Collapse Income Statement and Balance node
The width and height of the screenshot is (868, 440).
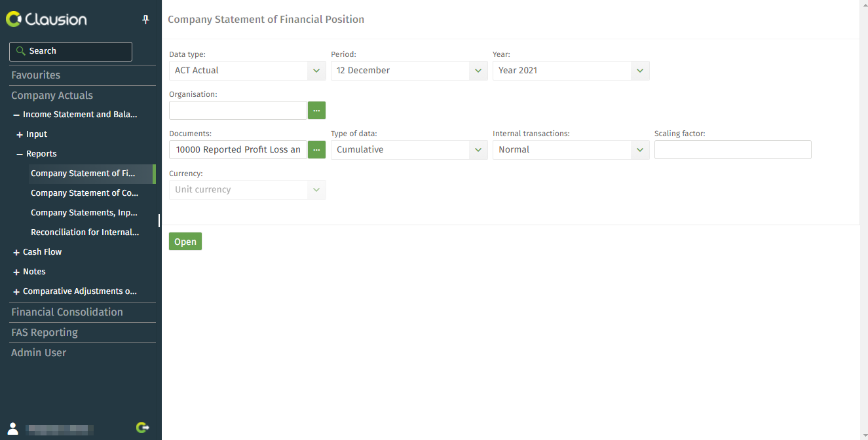coord(16,115)
